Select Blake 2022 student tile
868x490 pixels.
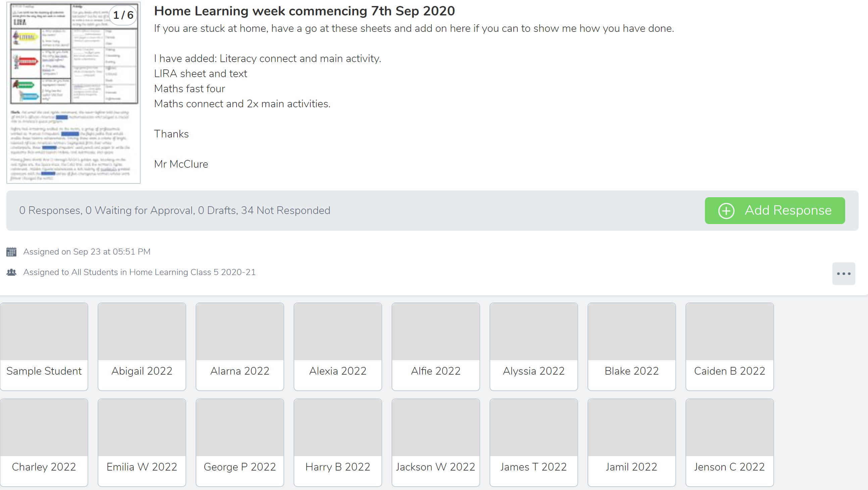coord(631,346)
